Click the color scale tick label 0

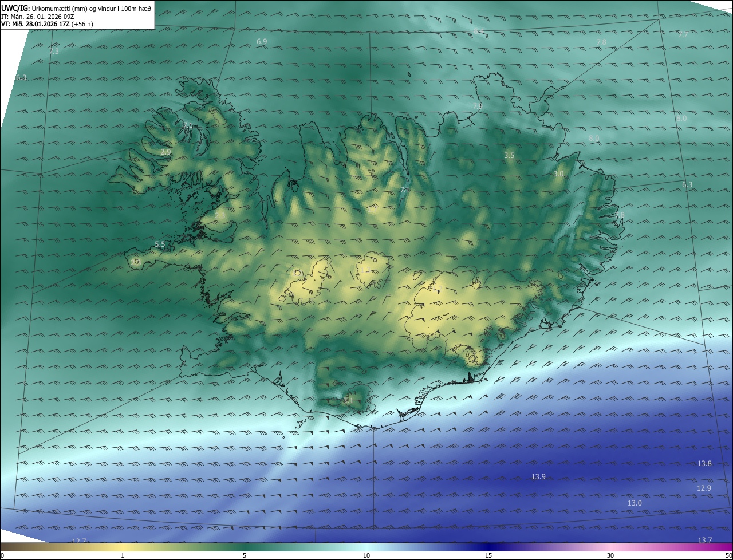point(2,555)
